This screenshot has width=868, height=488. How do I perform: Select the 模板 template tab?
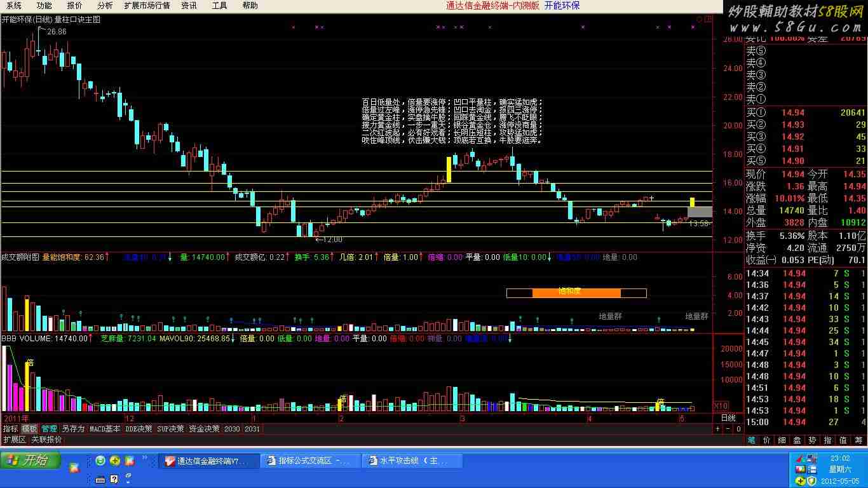(29, 429)
